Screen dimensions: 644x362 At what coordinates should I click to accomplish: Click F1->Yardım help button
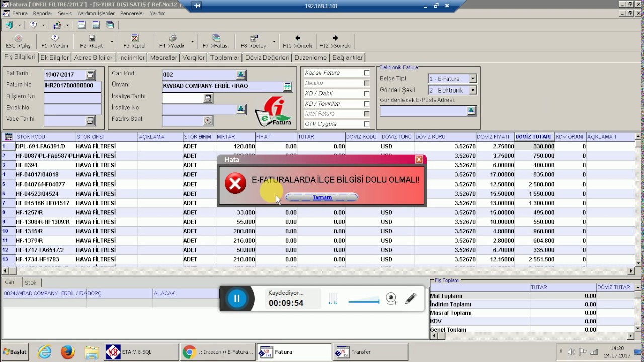click(x=54, y=41)
